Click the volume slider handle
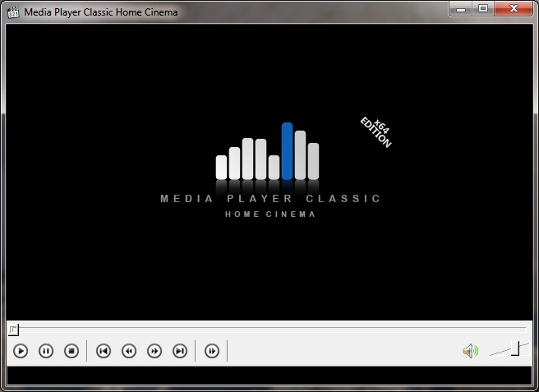 [x=515, y=348]
